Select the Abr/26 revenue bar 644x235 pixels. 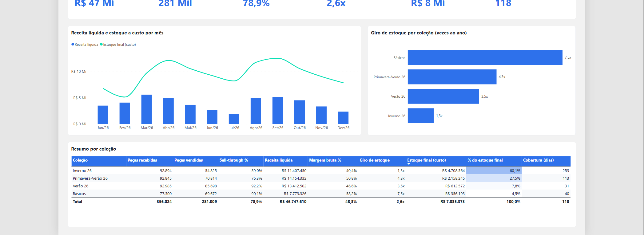pyautogui.click(x=169, y=111)
